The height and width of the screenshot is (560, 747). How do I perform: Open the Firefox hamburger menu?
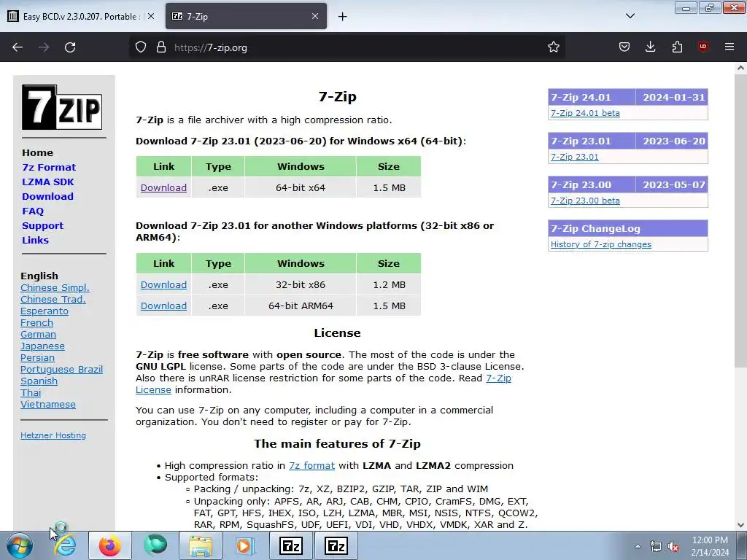729,47
